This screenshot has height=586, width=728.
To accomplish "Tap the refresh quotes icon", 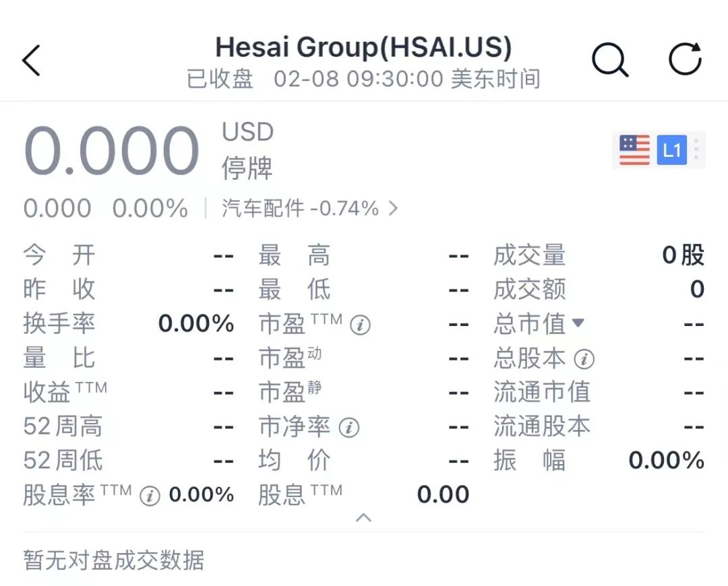I will click(x=685, y=59).
